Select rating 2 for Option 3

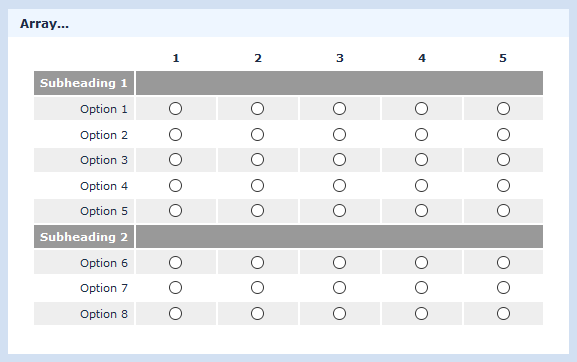[x=257, y=160]
